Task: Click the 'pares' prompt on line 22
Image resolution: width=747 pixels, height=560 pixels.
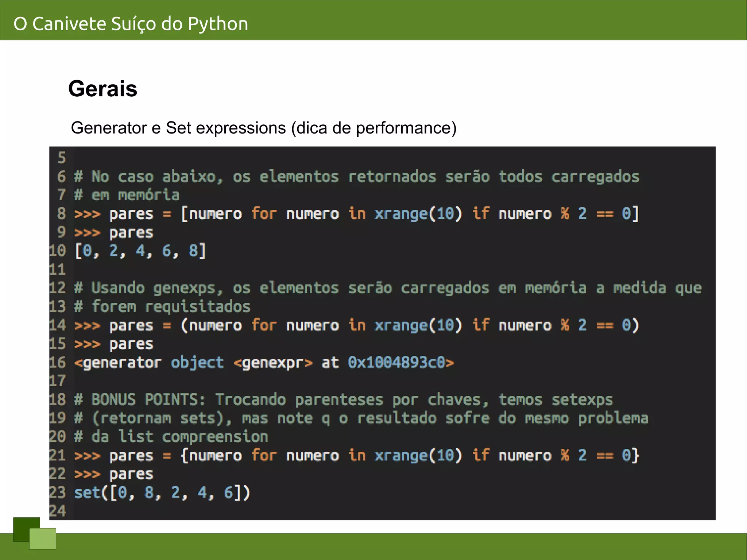Action: (x=113, y=474)
